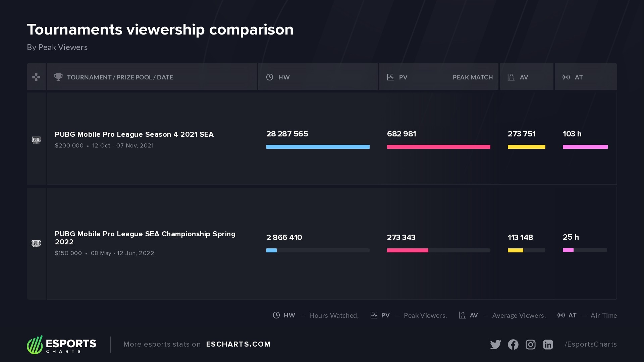Click the Esports Charts logo
The image size is (644, 362).
click(62, 345)
